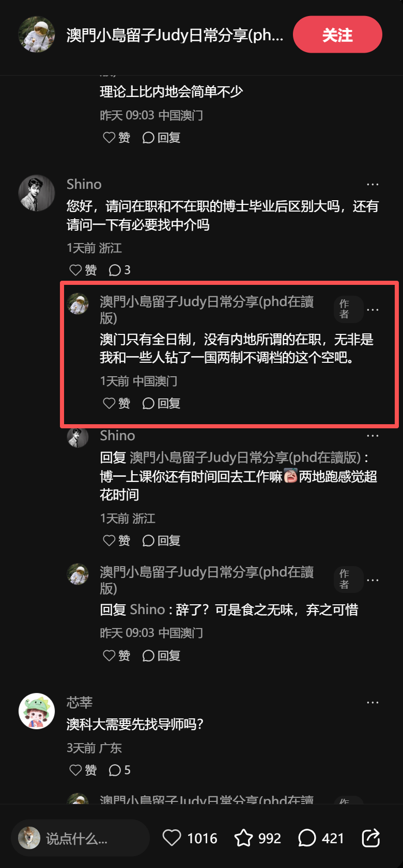The height and width of the screenshot is (868, 403).
Task: Expand the 5 replies under 芯莘's comment
Action: 119,770
